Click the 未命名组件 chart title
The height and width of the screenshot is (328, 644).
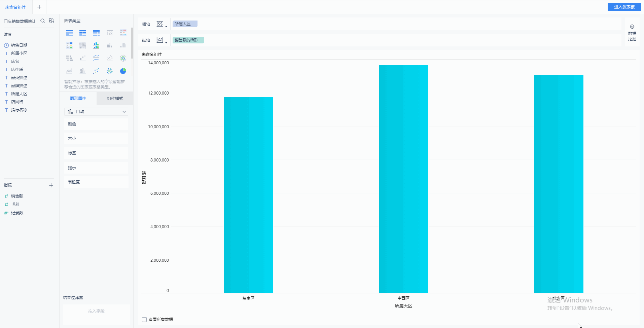(152, 54)
